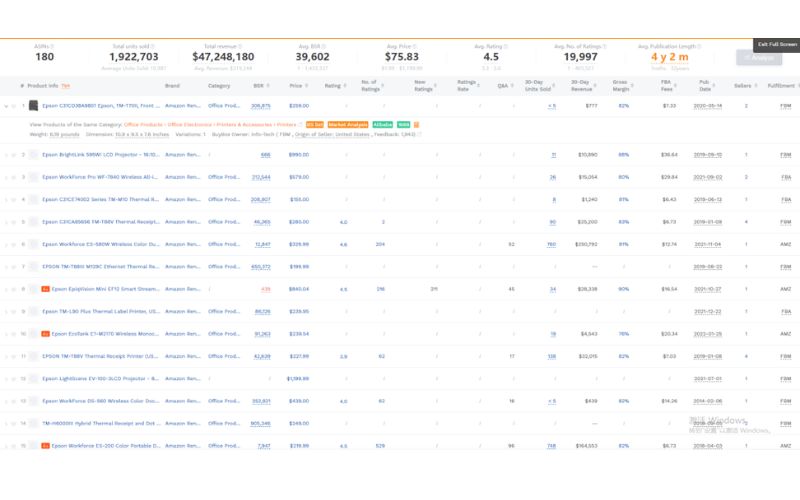800x500 pixels.
Task: Click units sold 760 in row 6
Action: (x=551, y=245)
